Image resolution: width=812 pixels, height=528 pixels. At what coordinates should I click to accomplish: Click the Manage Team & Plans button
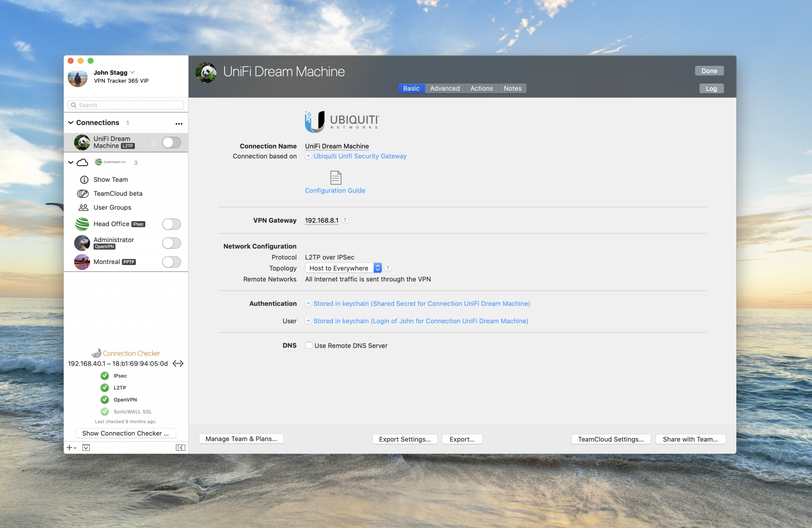[x=241, y=439]
